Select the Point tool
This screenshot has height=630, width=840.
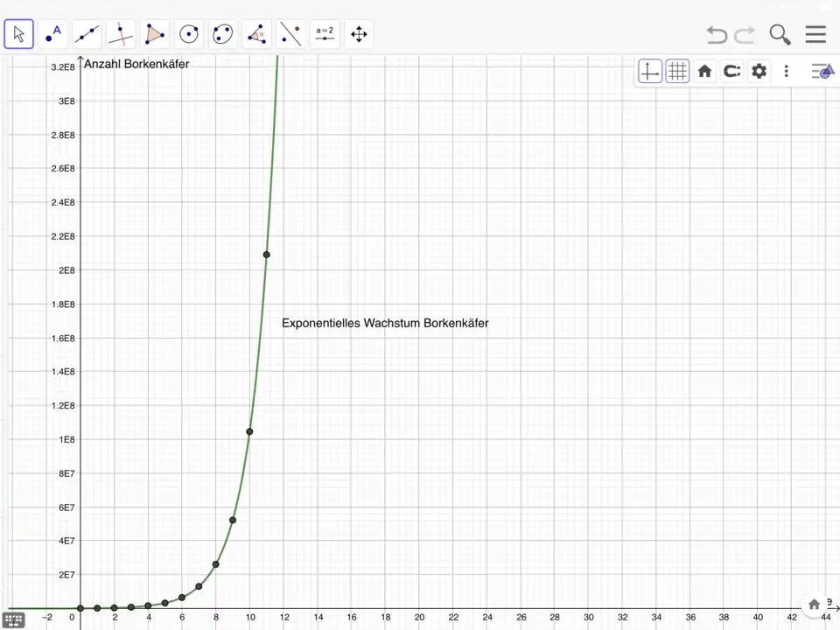pyautogui.click(x=52, y=35)
